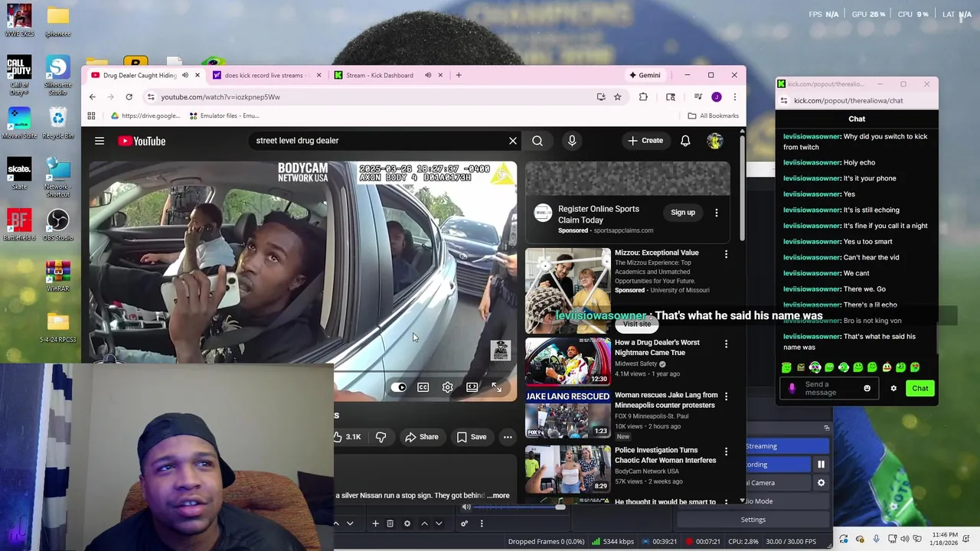Add a new OBS source with plus

point(375,523)
